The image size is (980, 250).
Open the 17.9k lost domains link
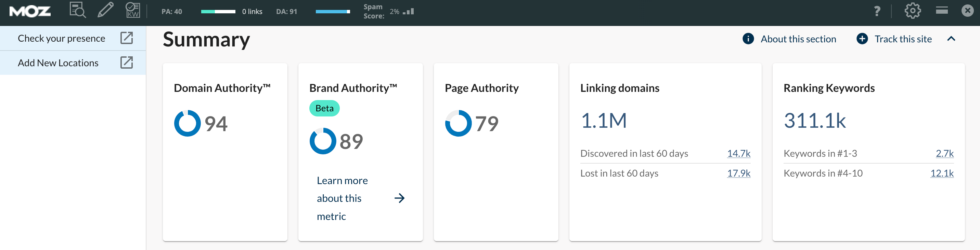pyautogui.click(x=738, y=173)
